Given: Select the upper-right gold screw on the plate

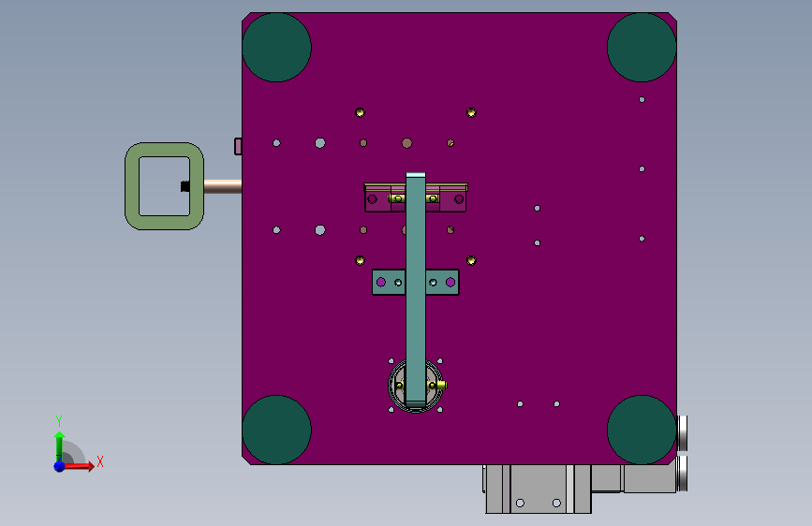Looking at the screenshot, I should (x=471, y=112).
